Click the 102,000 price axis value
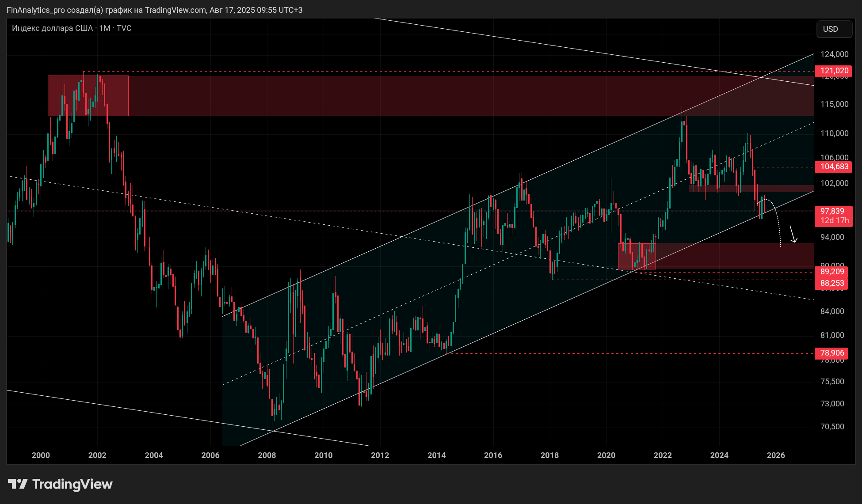Screen dimensions: 862x504 click(835, 183)
